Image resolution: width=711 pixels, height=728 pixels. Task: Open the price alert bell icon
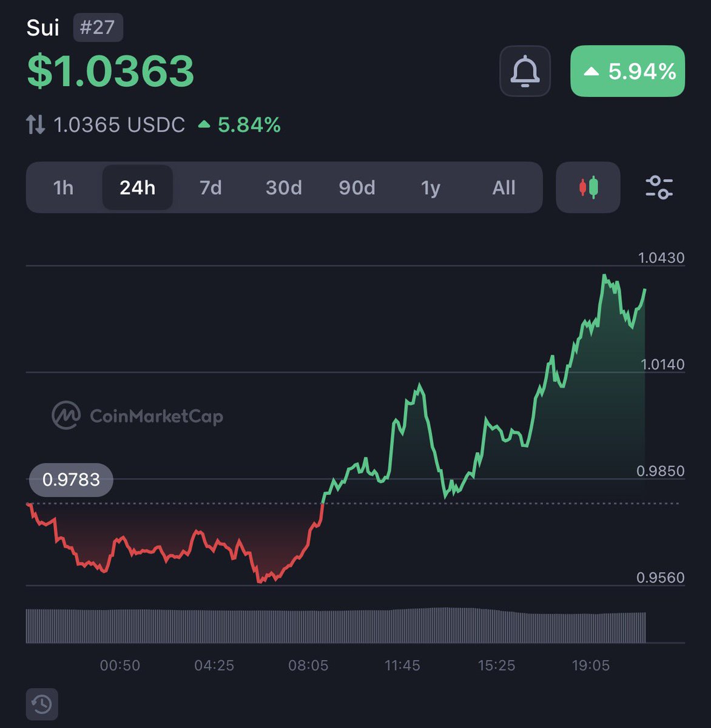click(x=525, y=71)
